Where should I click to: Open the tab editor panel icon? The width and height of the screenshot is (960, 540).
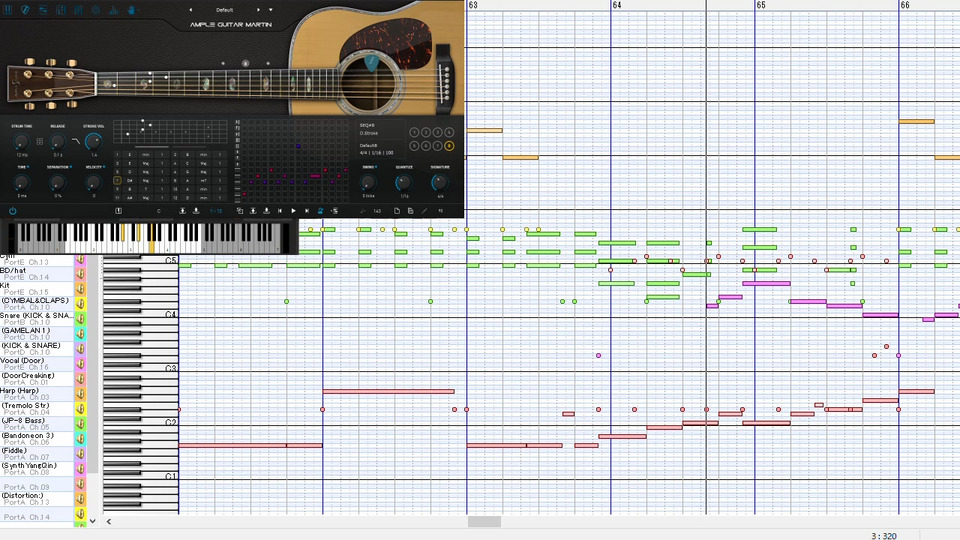click(x=61, y=10)
